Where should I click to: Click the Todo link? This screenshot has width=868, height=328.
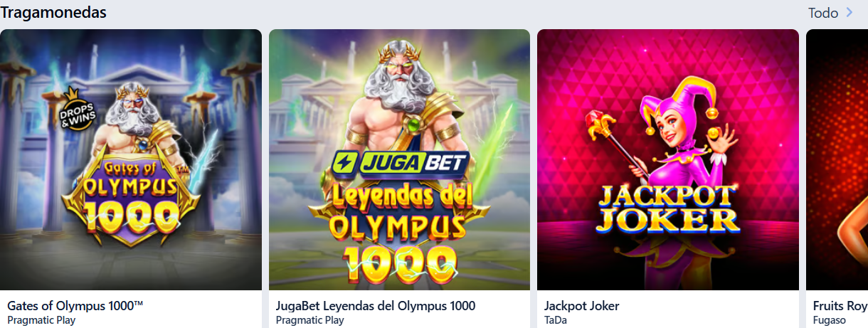tap(823, 13)
